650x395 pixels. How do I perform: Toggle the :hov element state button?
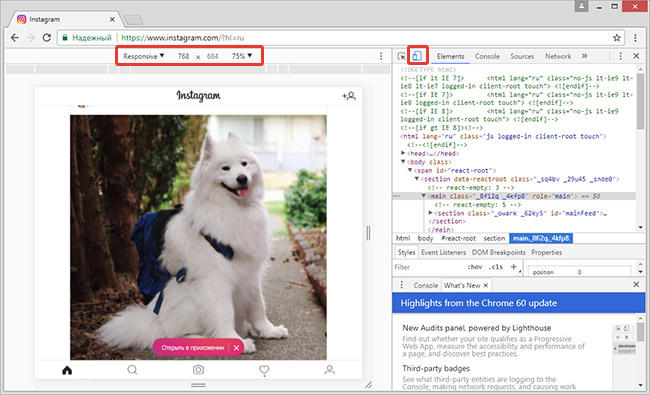click(x=475, y=267)
